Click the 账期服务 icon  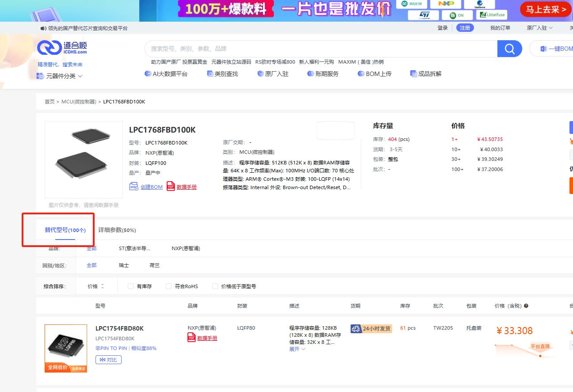311,74
